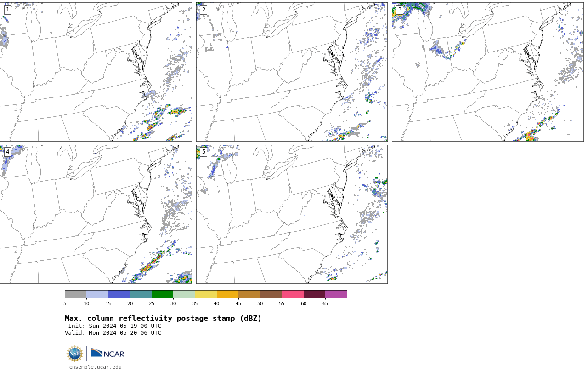The image size is (588, 372).
Task: Open ensemble member 4 reflectivity map
Action: [x=96, y=214]
